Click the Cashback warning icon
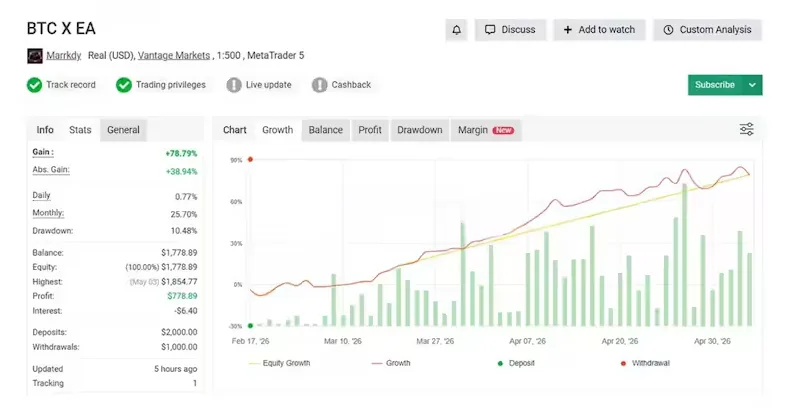The image size is (789, 408). [320, 85]
